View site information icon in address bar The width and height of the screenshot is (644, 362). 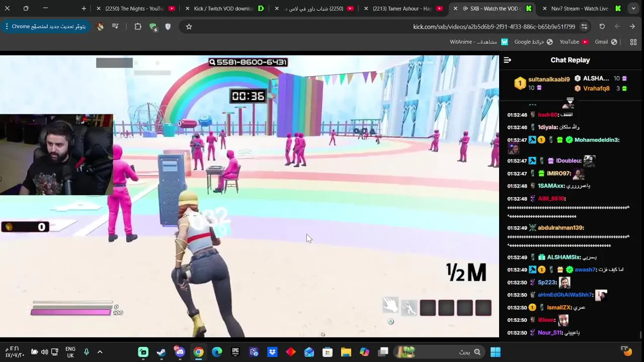(584, 26)
